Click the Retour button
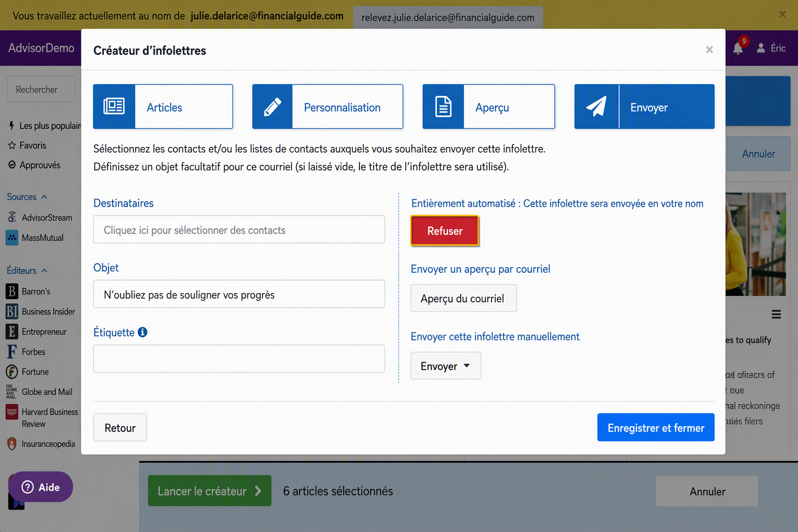 [120, 428]
